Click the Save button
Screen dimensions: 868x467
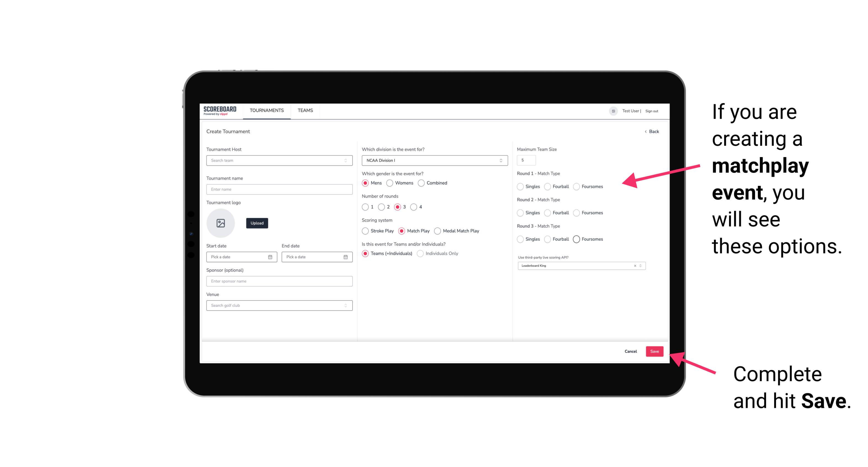tap(654, 351)
